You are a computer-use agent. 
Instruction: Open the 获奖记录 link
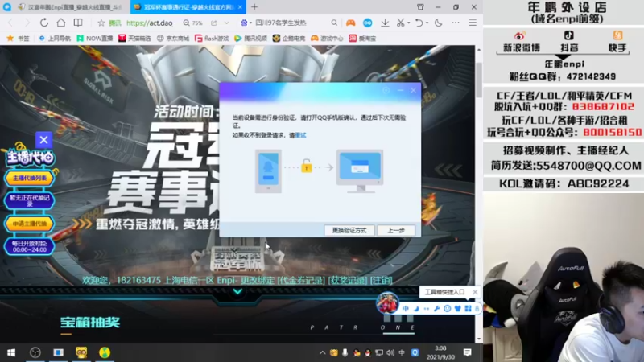tap(349, 280)
